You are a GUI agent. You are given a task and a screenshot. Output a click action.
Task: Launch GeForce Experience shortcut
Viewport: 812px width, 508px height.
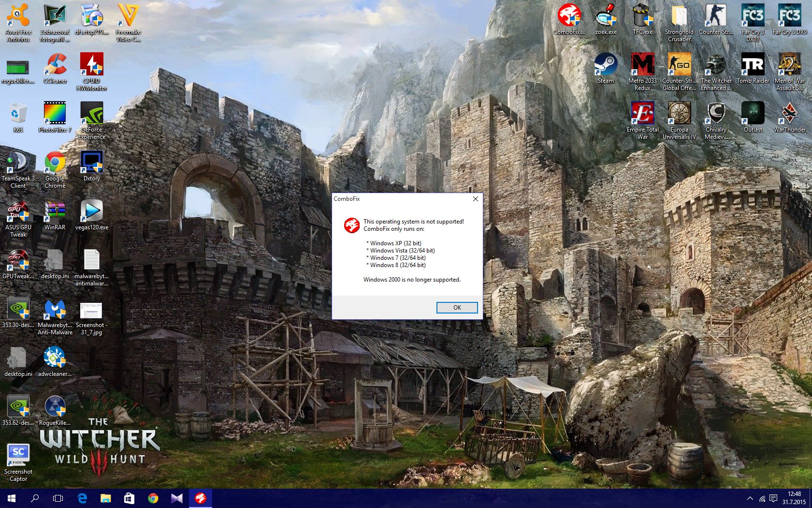click(92, 120)
